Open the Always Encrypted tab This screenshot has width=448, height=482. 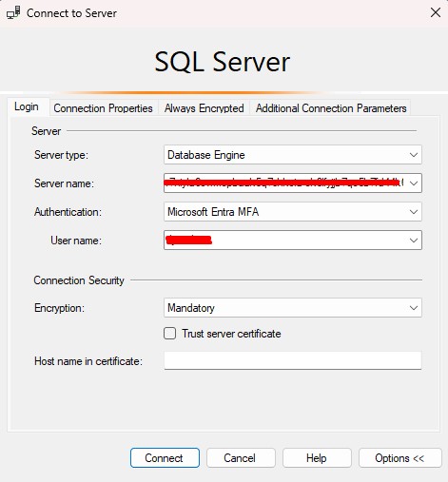pyautogui.click(x=204, y=108)
